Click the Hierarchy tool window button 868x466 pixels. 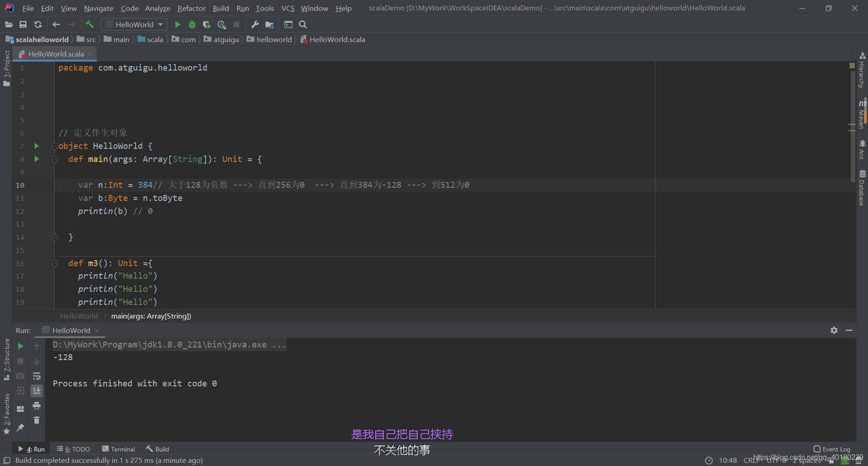pos(862,71)
